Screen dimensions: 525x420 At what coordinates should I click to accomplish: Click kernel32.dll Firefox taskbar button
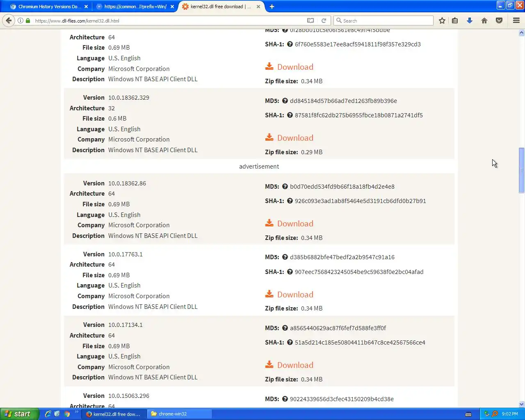click(114, 414)
